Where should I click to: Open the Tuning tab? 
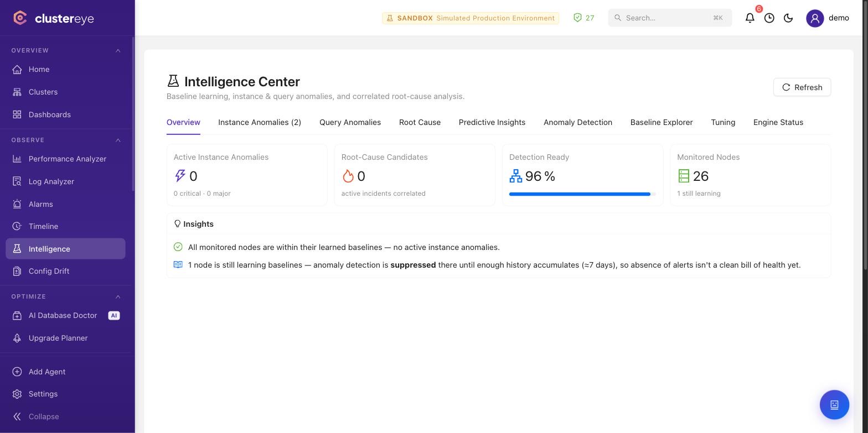[723, 122]
